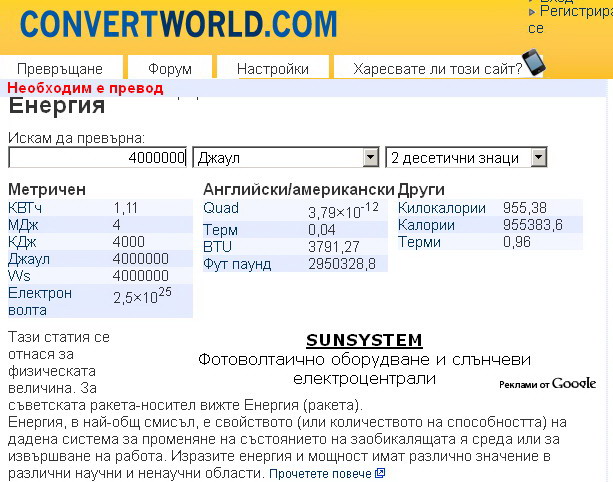Select the Quad unit link

(221, 208)
